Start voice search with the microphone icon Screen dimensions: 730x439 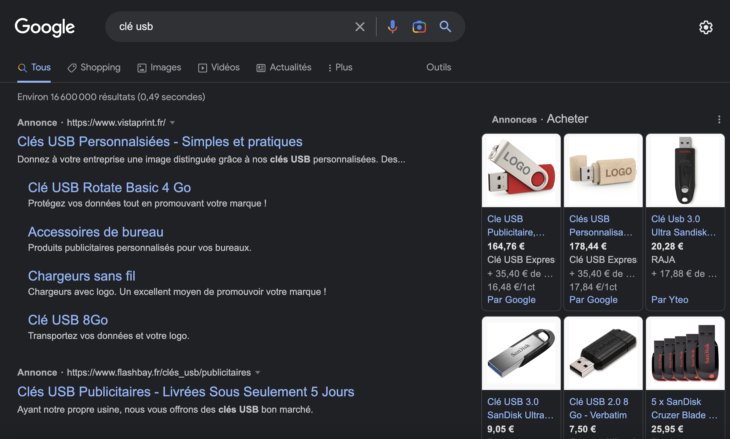(x=392, y=27)
